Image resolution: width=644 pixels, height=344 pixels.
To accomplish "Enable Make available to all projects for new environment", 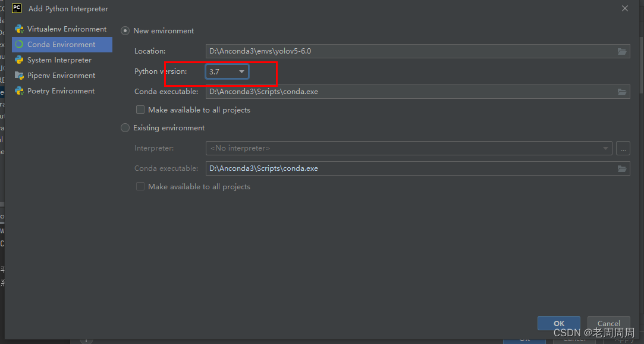I will 140,110.
